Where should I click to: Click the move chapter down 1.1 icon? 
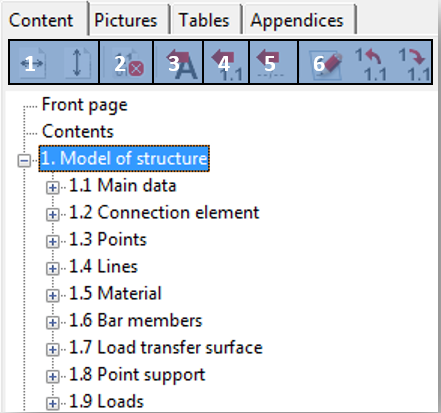pos(414,64)
